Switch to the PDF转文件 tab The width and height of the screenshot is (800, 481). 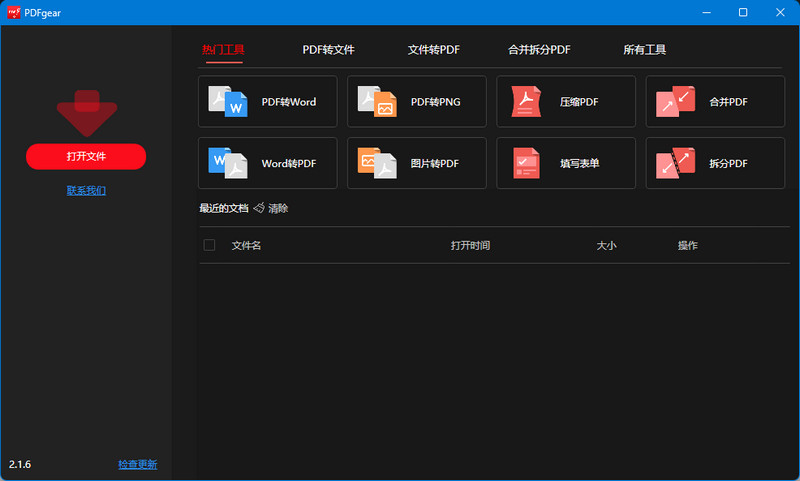point(328,50)
